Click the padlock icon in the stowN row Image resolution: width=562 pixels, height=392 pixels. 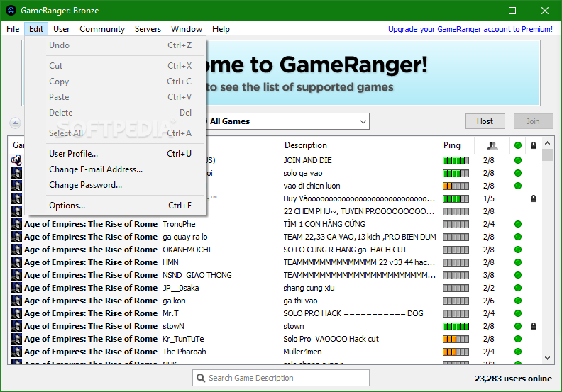point(534,326)
